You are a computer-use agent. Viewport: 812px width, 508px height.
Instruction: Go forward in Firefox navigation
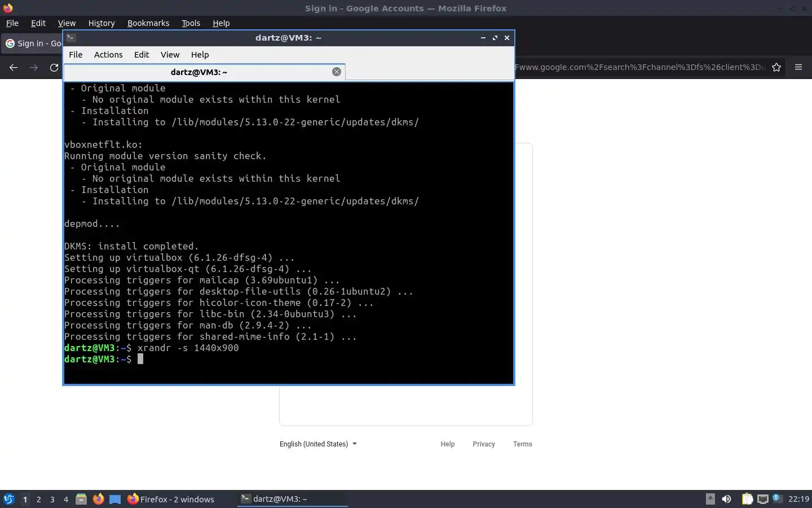[x=34, y=67]
